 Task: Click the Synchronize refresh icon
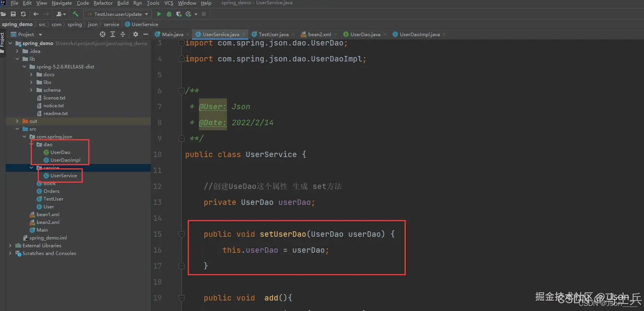23,14
